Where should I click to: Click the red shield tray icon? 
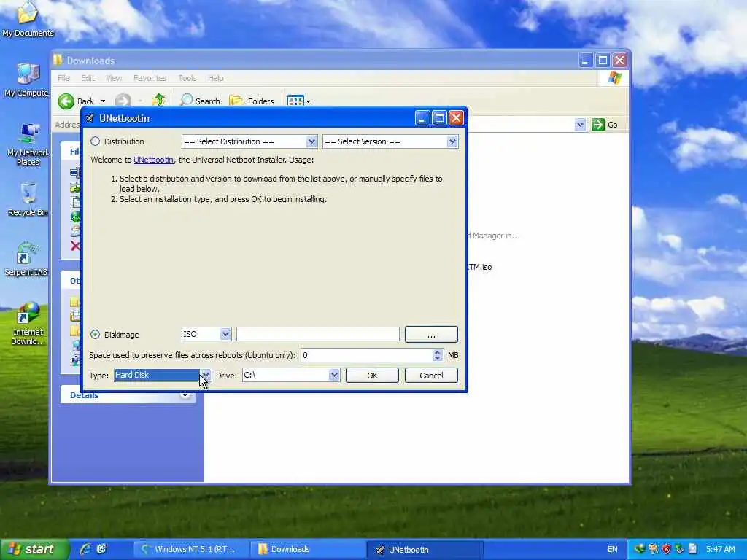point(666,549)
